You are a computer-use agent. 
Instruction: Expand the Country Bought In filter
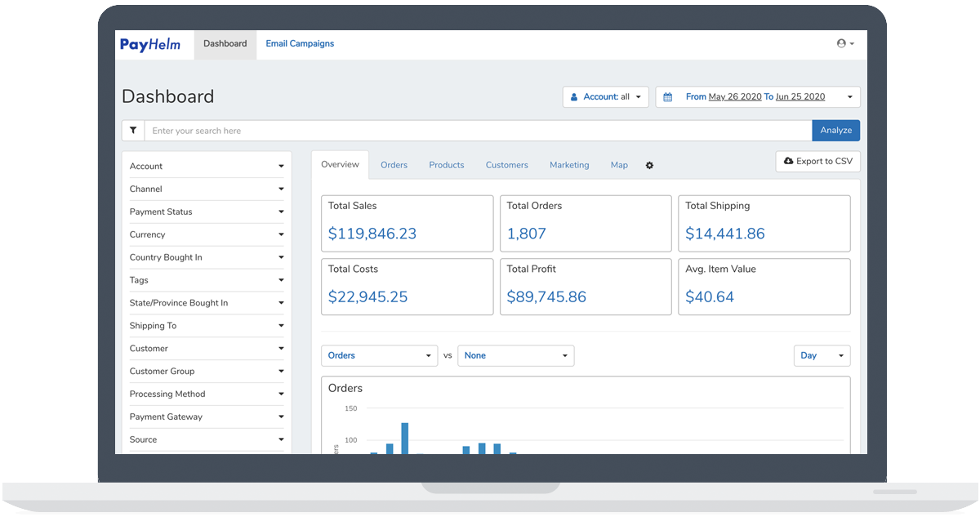[207, 258]
